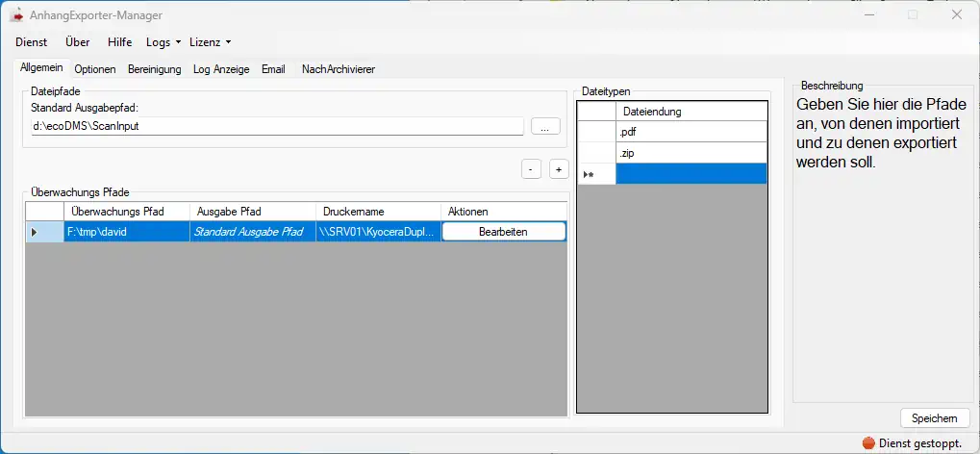Switch to the NachArchivierer tab
The image size is (980, 454).
point(339,69)
